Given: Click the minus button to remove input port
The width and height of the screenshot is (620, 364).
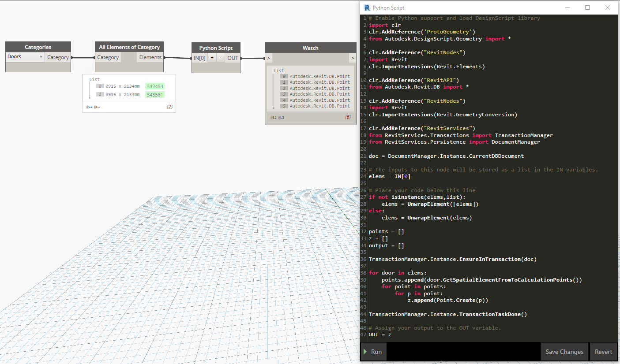Looking at the screenshot, I should click(220, 58).
